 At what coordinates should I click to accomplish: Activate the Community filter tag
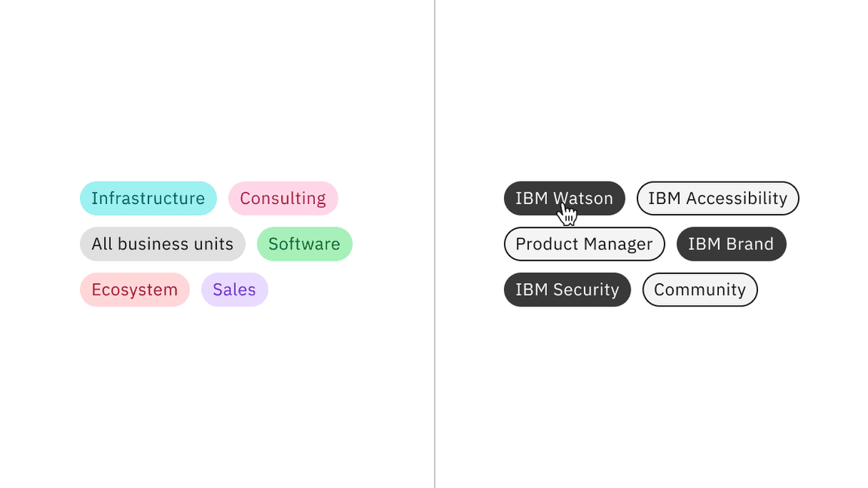699,289
